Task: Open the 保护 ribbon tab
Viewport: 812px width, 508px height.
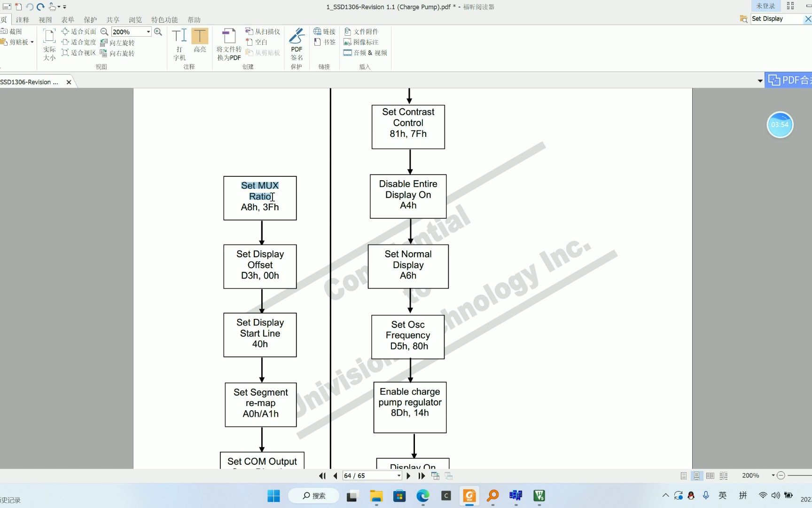Action: point(90,20)
